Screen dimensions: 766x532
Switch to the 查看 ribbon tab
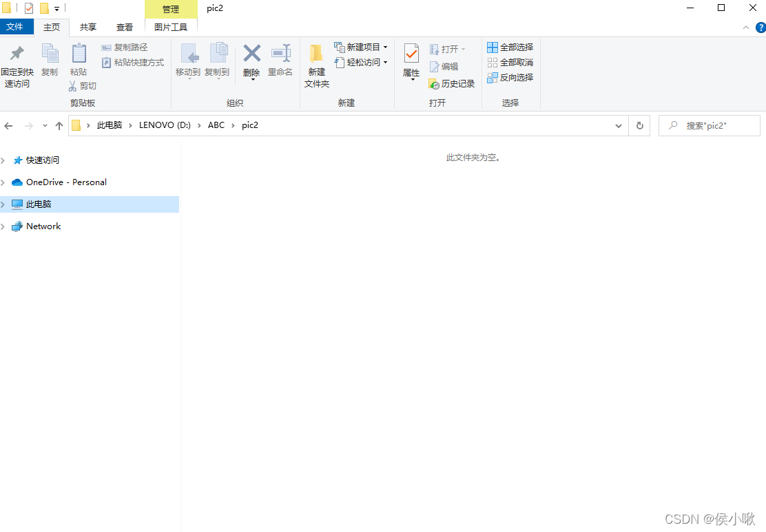pos(124,27)
